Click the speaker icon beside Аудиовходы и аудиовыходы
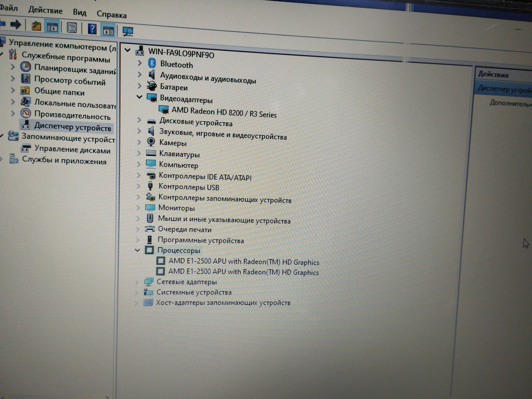The width and height of the screenshot is (532, 399). tap(151, 75)
